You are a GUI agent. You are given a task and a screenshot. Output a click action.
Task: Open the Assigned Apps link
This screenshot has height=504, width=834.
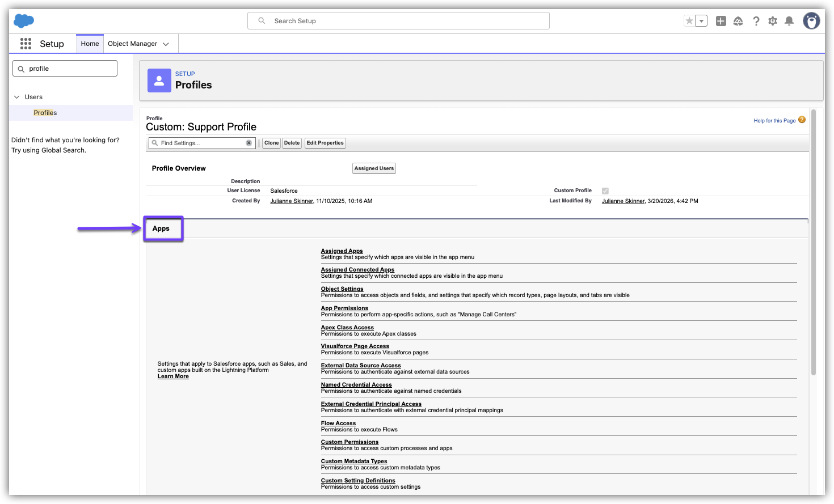pyautogui.click(x=342, y=251)
